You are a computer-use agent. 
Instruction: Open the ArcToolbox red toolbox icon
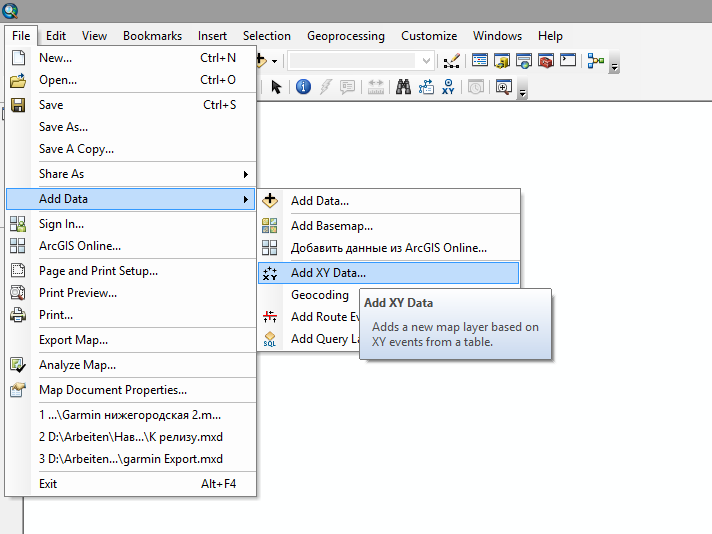[x=545, y=62]
